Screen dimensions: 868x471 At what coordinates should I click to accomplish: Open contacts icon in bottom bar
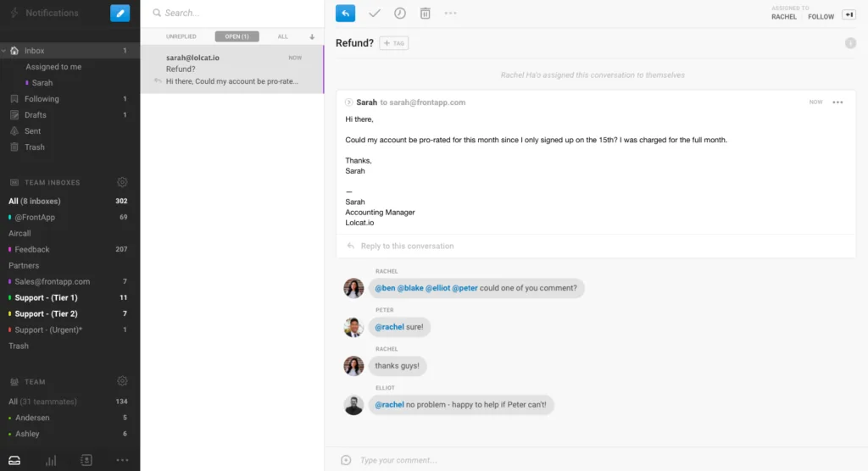86,461
